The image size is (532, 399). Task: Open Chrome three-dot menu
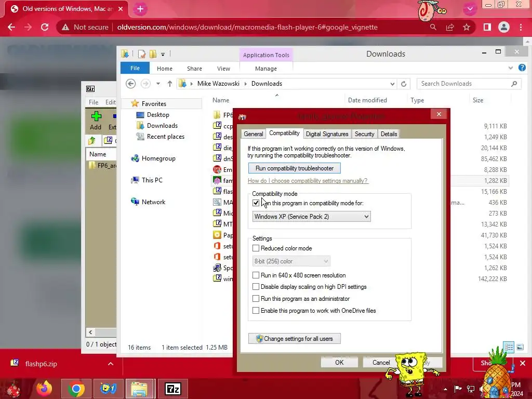coord(521,27)
